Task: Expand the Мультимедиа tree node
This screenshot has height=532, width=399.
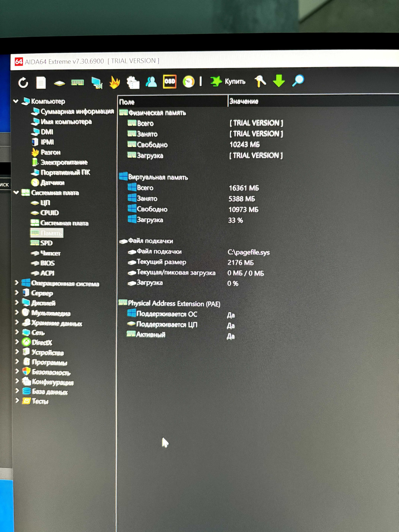Action: tap(17, 312)
